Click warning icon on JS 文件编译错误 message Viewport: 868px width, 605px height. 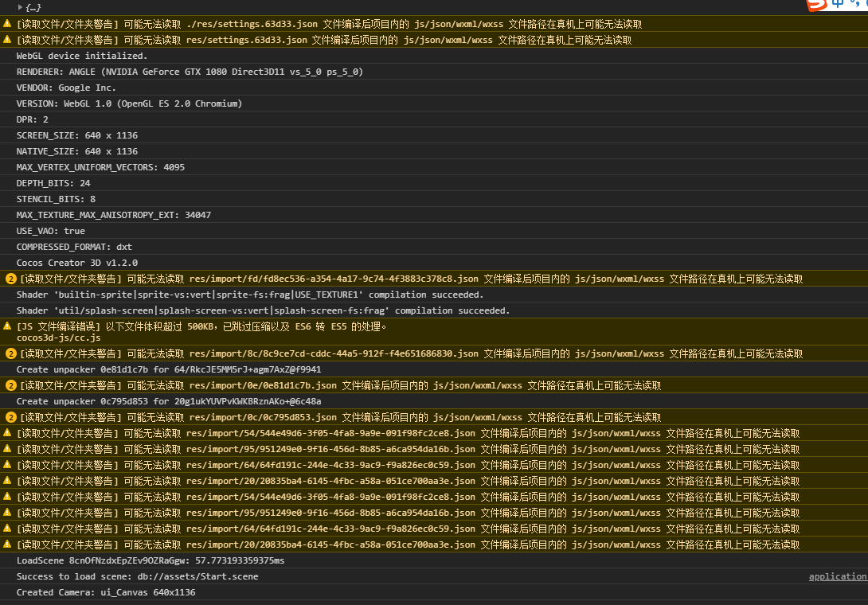click(x=7, y=326)
